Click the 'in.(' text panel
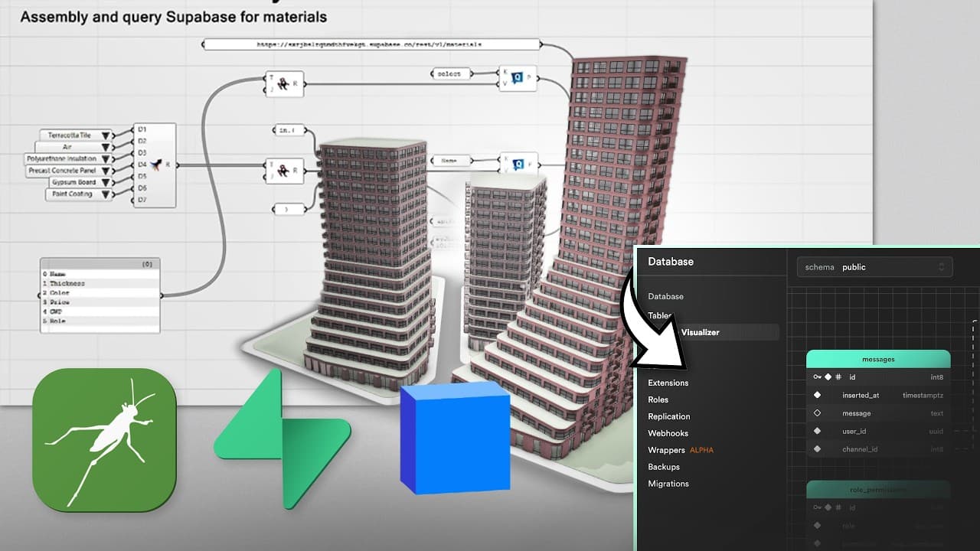Image resolution: width=980 pixels, height=551 pixels. point(289,130)
